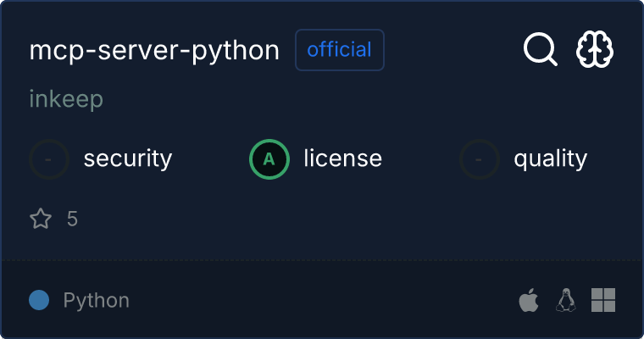Click the star count number 5

[72, 220]
